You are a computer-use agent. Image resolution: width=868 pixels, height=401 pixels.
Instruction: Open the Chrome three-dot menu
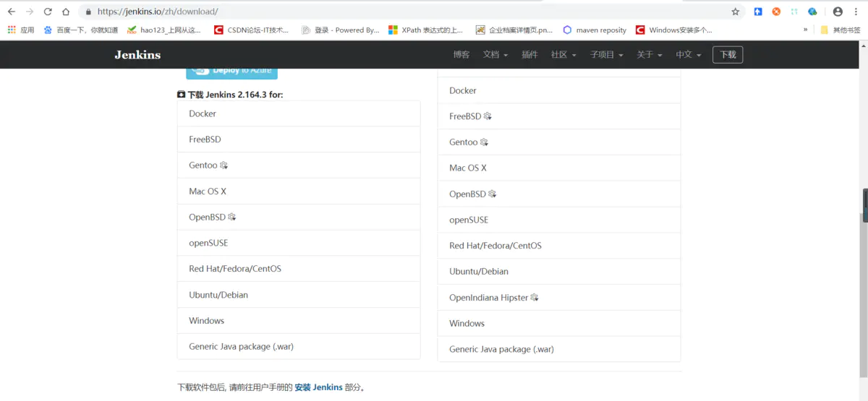tap(856, 12)
